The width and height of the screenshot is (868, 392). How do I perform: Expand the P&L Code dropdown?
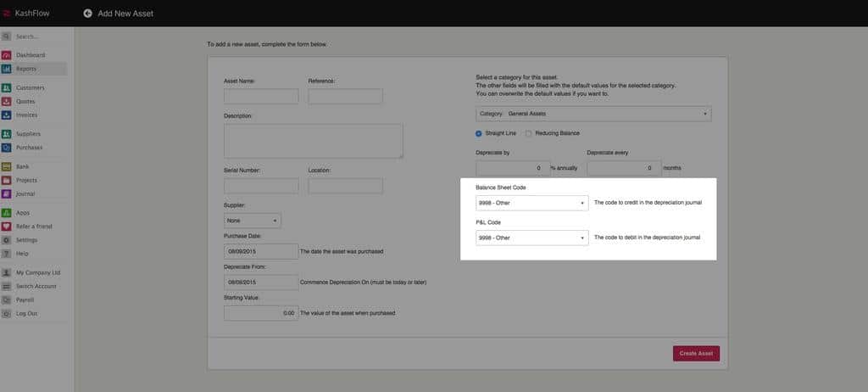[532, 238]
